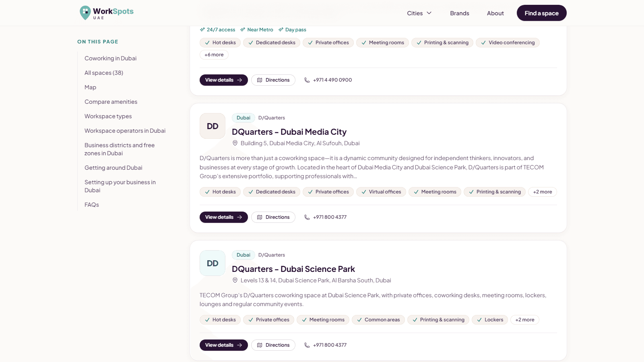Jump to the FAQs section
644x362 pixels.
point(91,205)
